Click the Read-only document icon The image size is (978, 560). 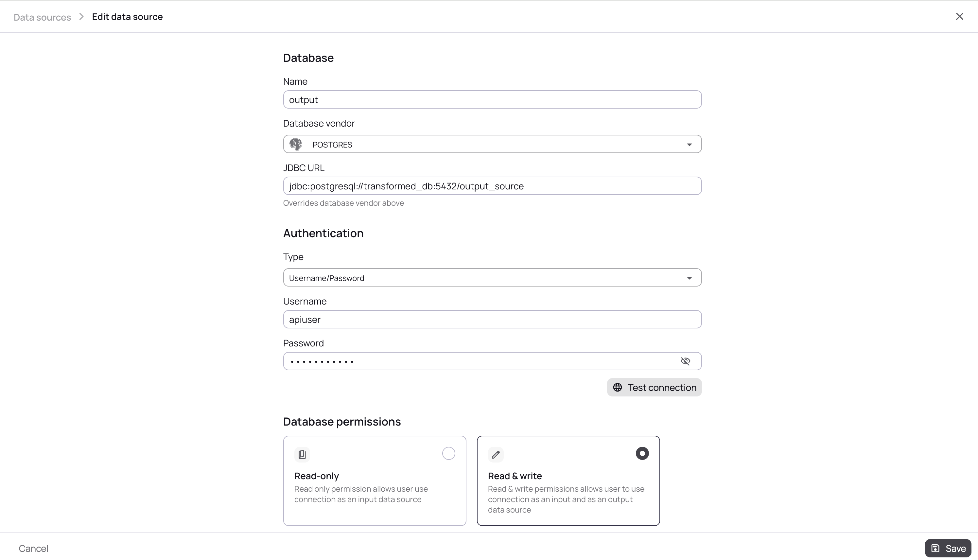302,454
